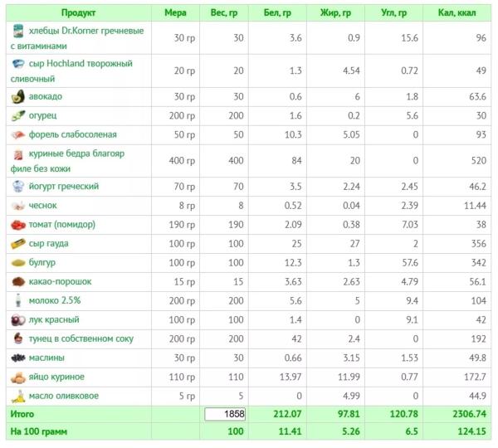Viewport: 498px width, 448px height.
Task: Open the 'тунец в собственном соку' link
Action: click(81, 338)
